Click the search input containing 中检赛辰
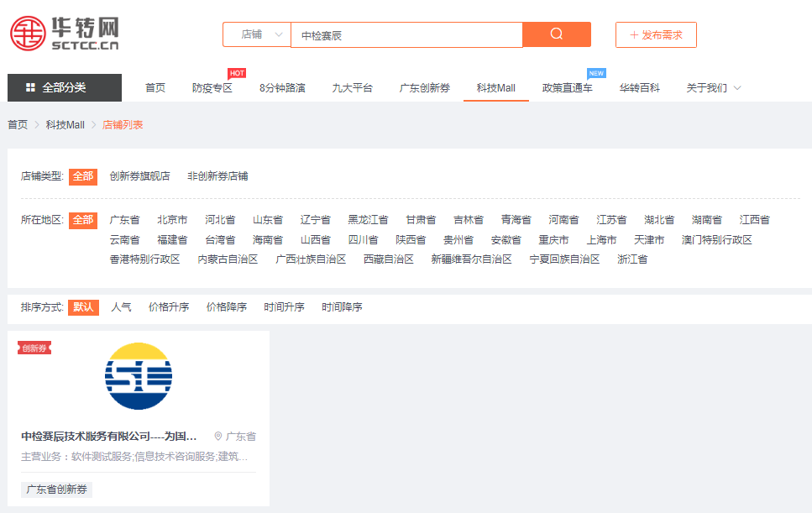 coord(406,34)
